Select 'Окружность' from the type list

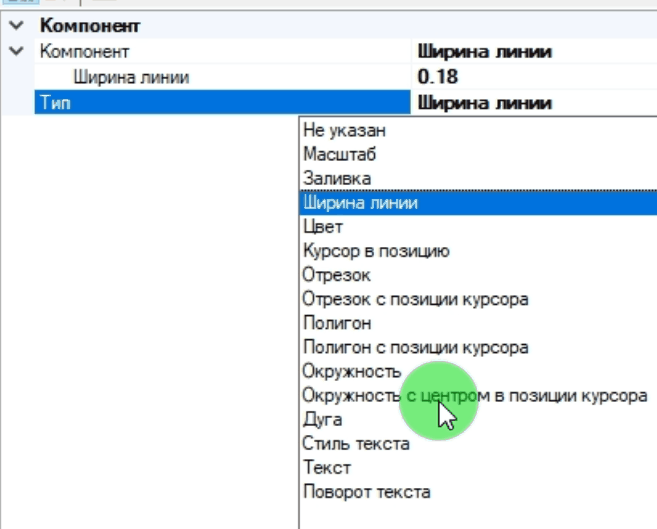coord(351,372)
